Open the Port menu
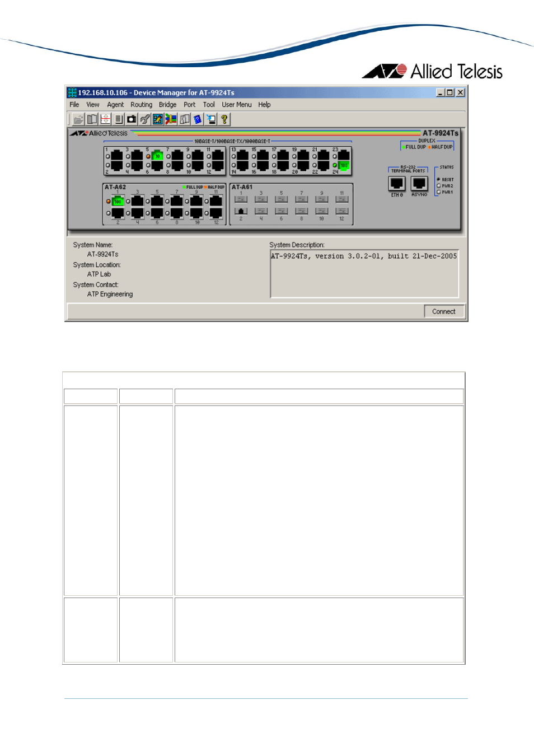This screenshot has height=756, width=534. tap(190, 105)
